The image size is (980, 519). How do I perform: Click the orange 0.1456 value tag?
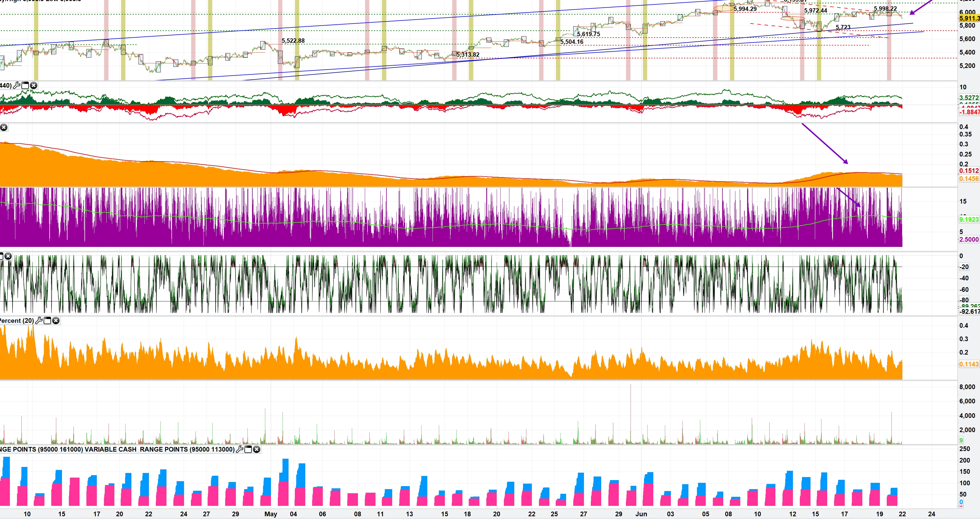[969, 179]
